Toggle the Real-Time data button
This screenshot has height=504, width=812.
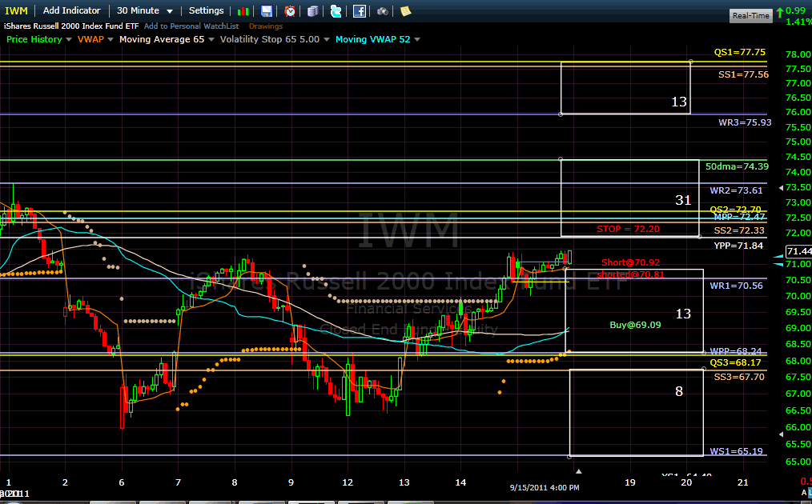tap(750, 15)
